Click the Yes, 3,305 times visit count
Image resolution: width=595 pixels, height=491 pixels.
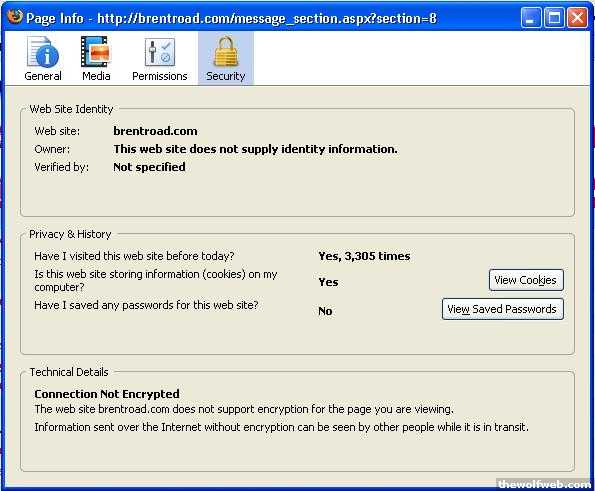coord(364,256)
